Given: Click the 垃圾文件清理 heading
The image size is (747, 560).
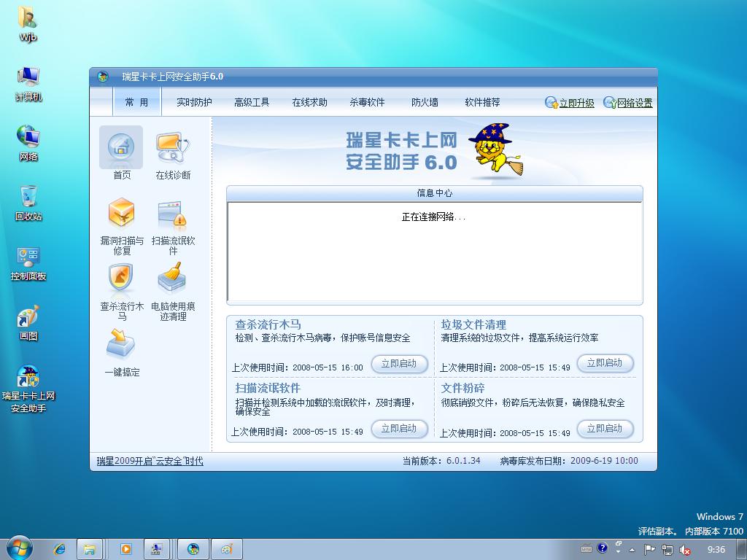Looking at the screenshot, I should (x=473, y=324).
